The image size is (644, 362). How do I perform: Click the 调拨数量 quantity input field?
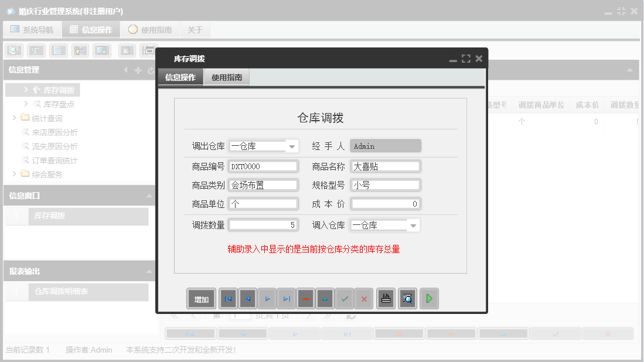pos(263,224)
